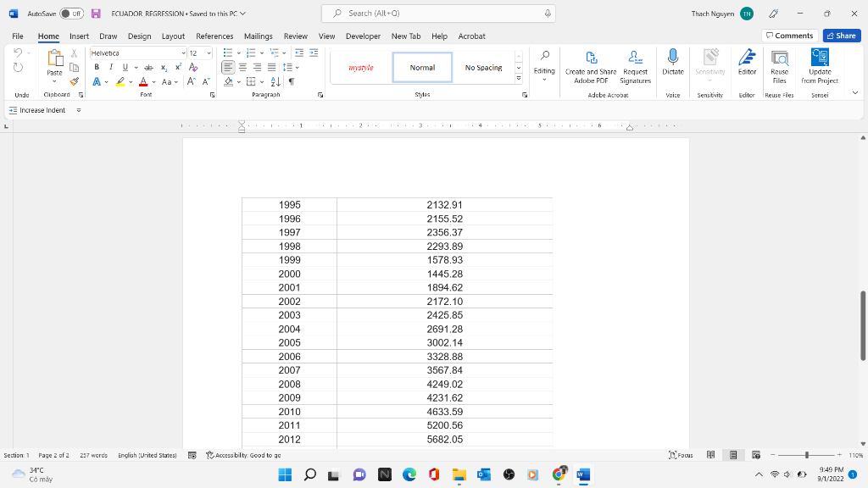Increase paragraph indent in ribbon
Viewport: 868px width, 488px height.
click(x=314, y=53)
